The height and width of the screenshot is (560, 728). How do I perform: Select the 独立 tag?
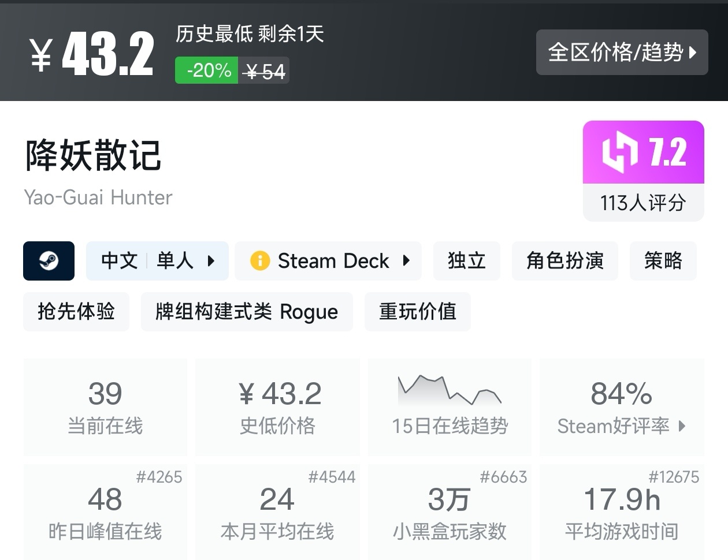466,261
